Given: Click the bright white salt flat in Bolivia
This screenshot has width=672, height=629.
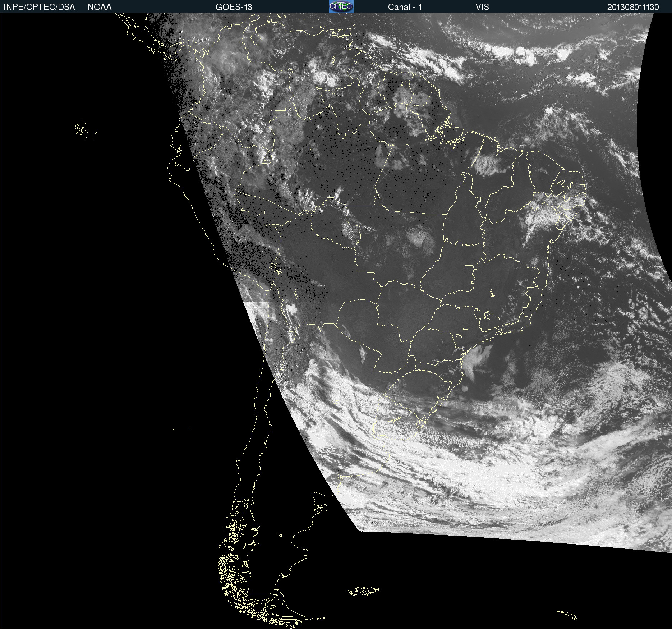Looking at the screenshot, I should coord(290,308).
